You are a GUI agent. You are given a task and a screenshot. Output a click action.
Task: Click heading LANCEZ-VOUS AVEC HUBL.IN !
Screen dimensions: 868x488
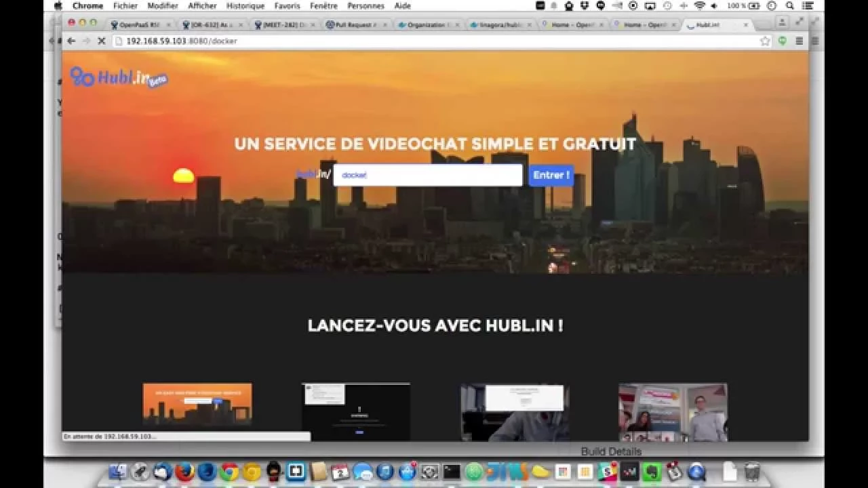coord(435,325)
